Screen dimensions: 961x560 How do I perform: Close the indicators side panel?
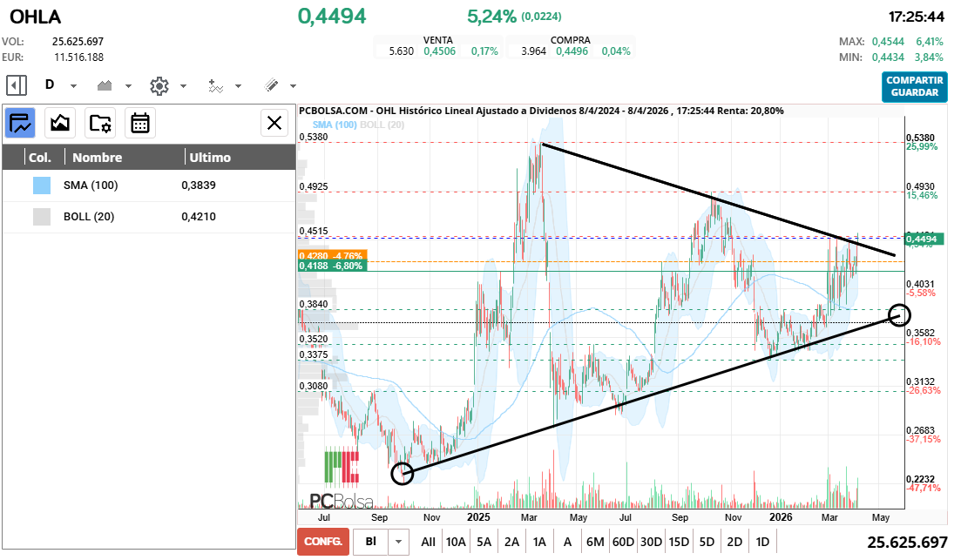274,123
